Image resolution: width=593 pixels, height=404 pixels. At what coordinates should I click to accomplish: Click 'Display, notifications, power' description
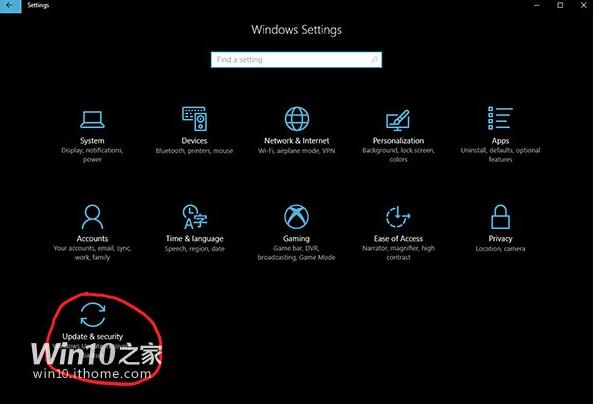click(x=92, y=155)
